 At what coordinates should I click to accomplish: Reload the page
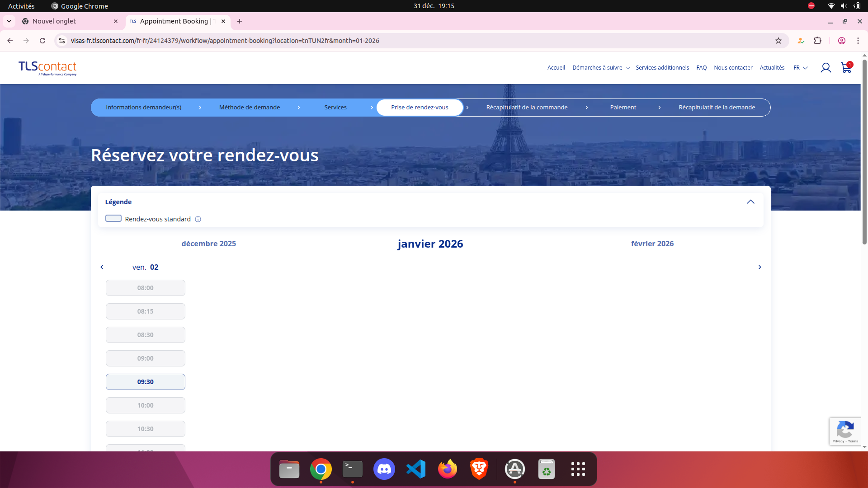[42, 41]
